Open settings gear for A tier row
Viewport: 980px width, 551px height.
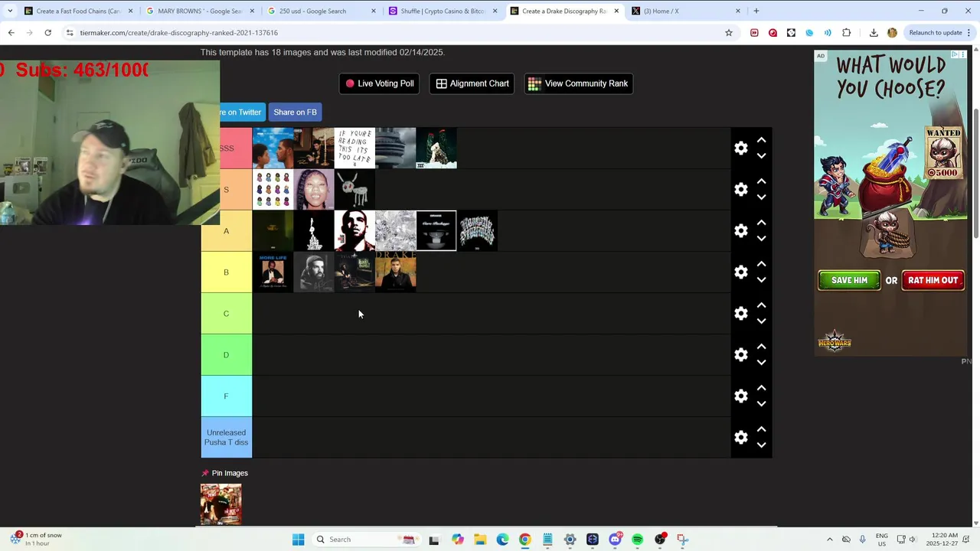coord(740,230)
